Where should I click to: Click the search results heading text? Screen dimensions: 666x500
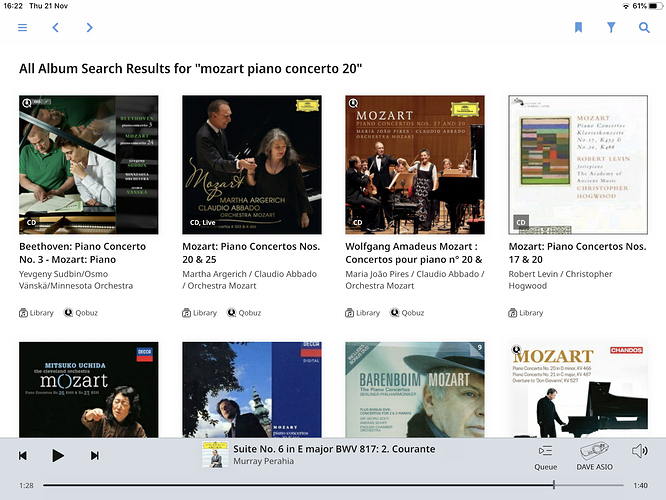[190, 68]
